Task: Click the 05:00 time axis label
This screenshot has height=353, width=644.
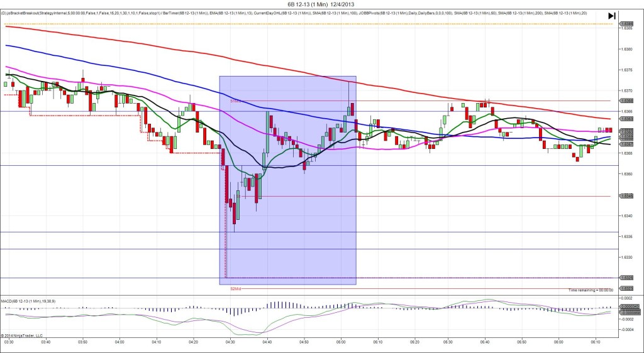Action: 341,341
